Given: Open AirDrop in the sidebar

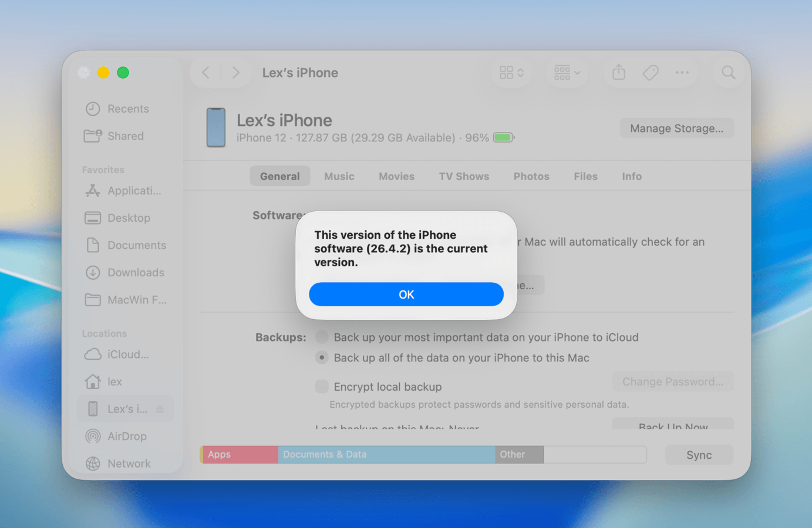Looking at the screenshot, I should coord(116,436).
